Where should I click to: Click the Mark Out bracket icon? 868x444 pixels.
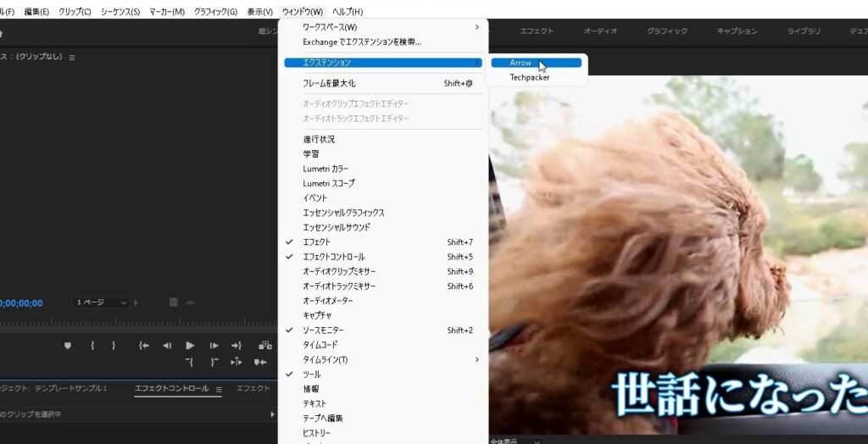point(114,346)
